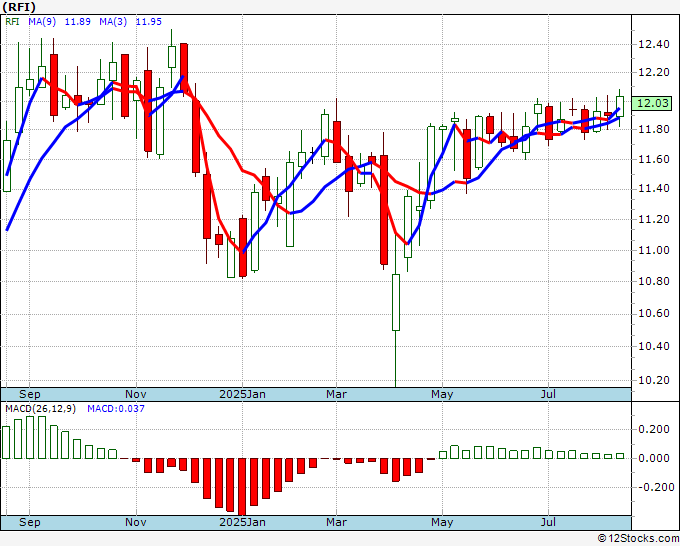Click the highlighted 12.03 current price tag
Viewport: 680px width, 546px height.
tap(652, 103)
